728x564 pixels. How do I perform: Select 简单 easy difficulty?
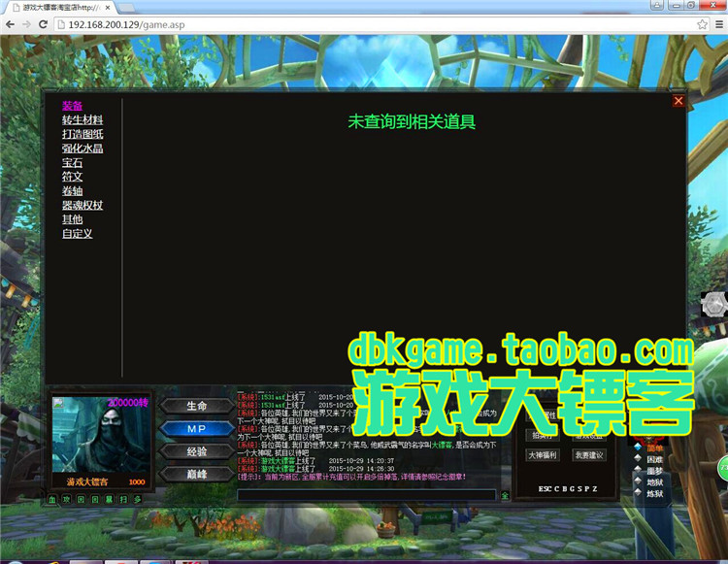[x=654, y=448]
